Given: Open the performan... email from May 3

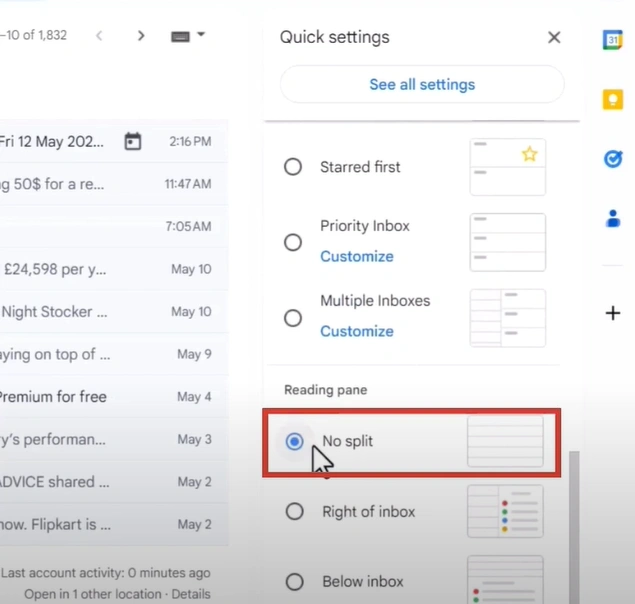Looking at the screenshot, I should tap(114, 439).
